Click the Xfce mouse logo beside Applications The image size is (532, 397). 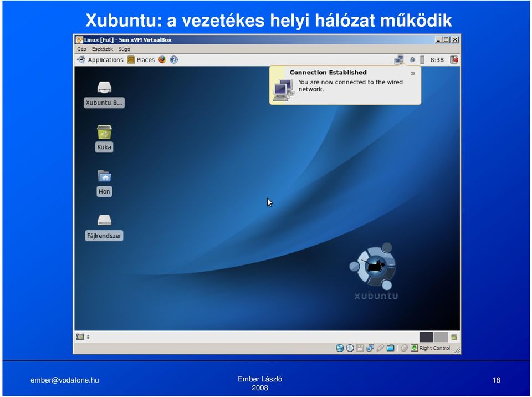coord(81,60)
